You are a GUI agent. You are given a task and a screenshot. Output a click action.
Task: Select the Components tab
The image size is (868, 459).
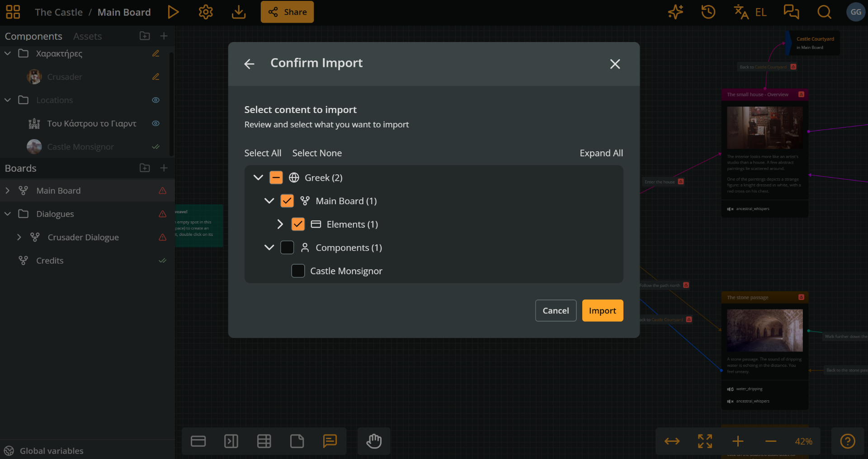33,36
